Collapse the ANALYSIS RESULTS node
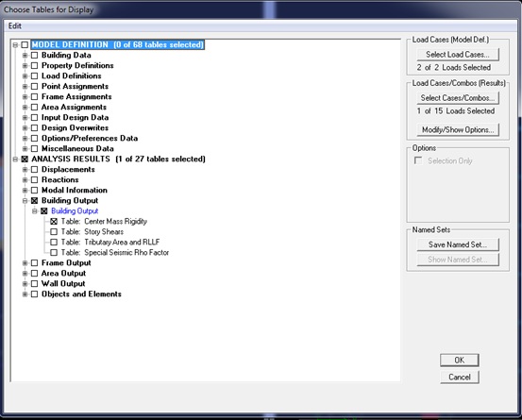The width and height of the screenshot is (522, 420). pos(15,160)
